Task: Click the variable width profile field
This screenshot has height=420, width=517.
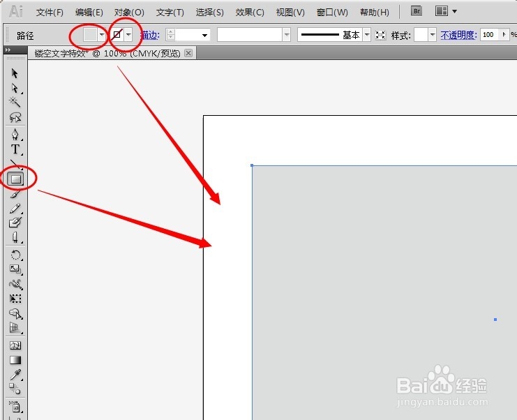Action: click(x=250, y=34)
